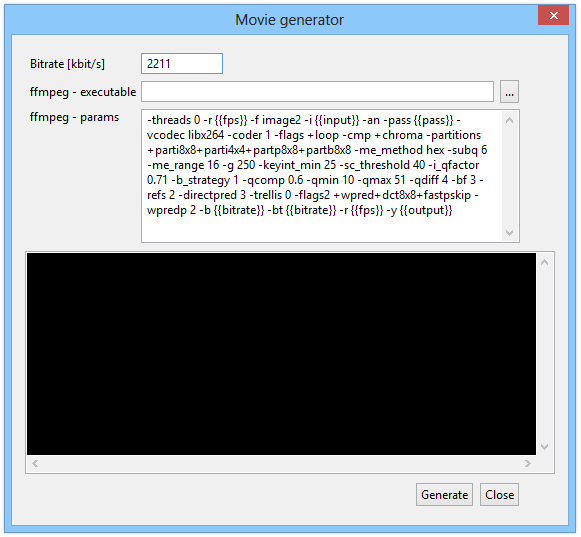The height and width of the screenshot is (537, 581).
Task: Click the "ffmpeg - executable" label
Action: coord(83,92)
